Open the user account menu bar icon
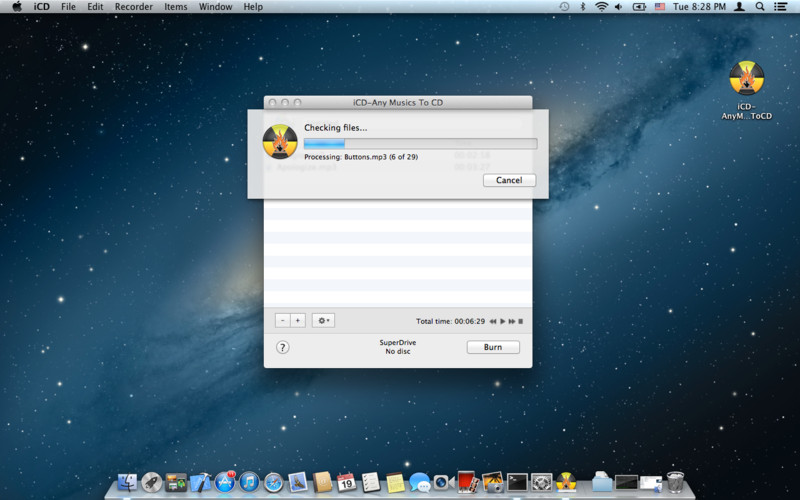The width and height of the screenshot is (800, 500). pos(739,7)
